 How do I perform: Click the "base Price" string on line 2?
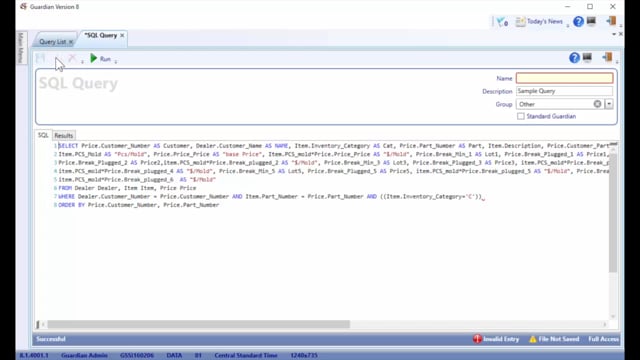[242, 154]
